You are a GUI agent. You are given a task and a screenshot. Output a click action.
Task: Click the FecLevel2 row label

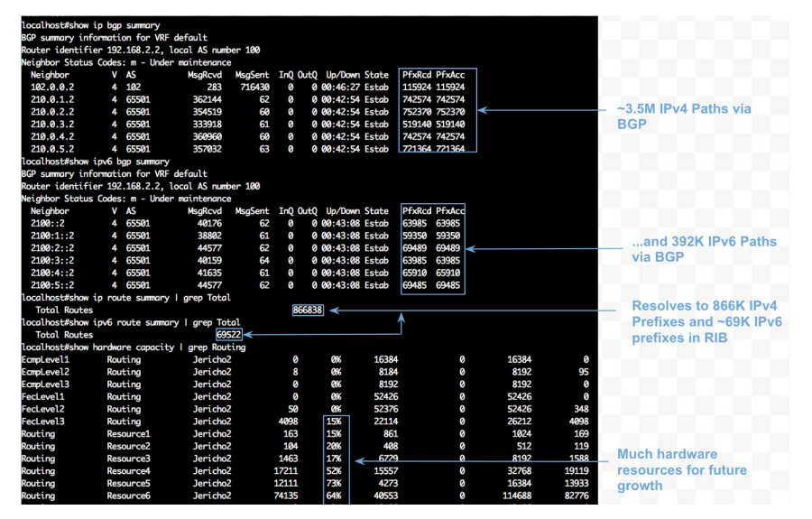click(43, 409)
